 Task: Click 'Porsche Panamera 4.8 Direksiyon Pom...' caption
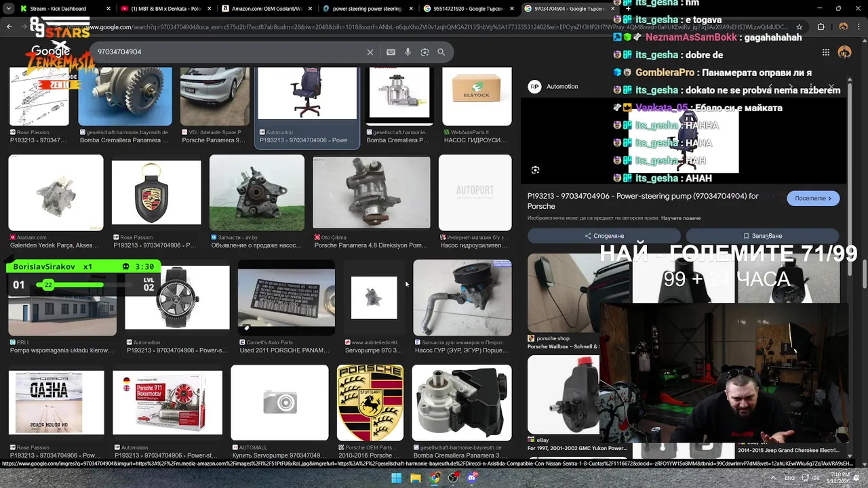click(x=371, y=245)
